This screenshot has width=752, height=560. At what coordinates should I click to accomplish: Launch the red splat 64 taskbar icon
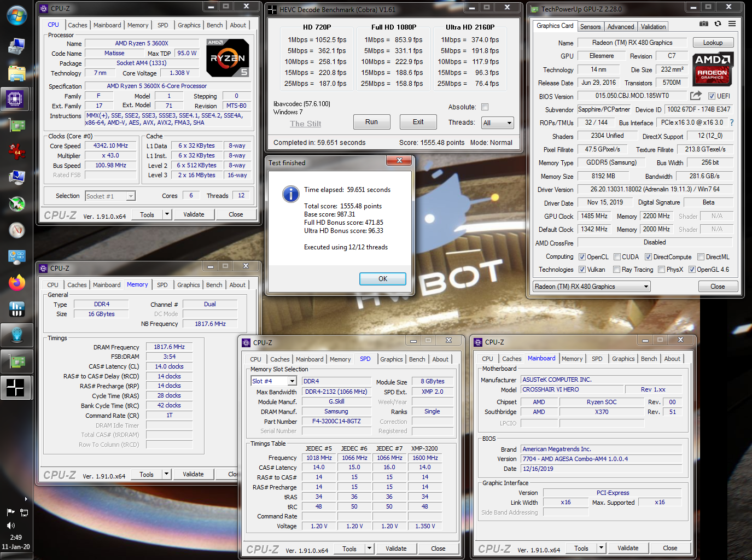point(16,151)
